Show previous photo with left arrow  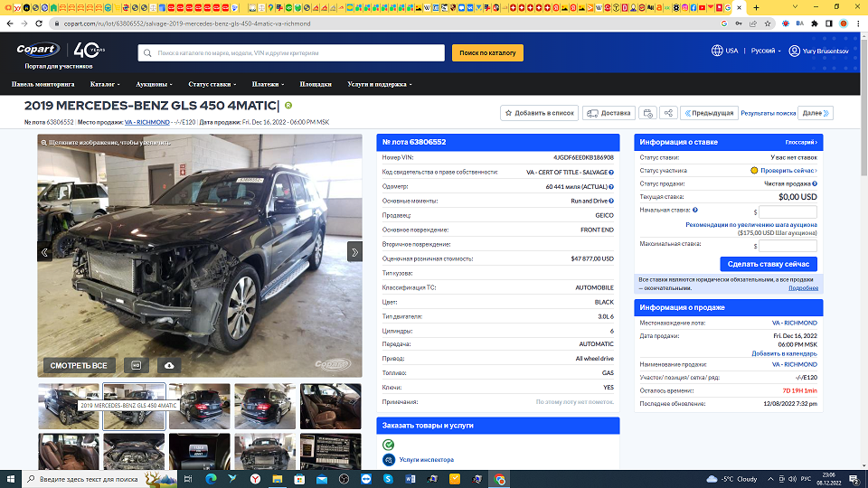[45, 252]
